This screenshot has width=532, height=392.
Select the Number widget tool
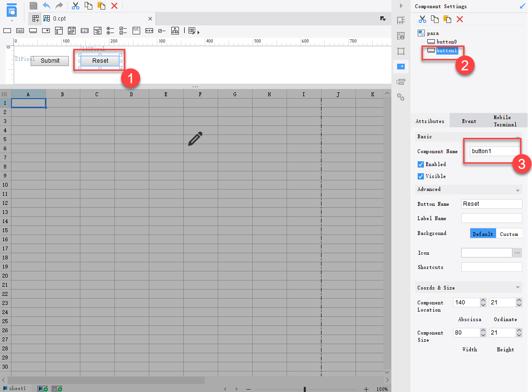[x=84, y=30]
